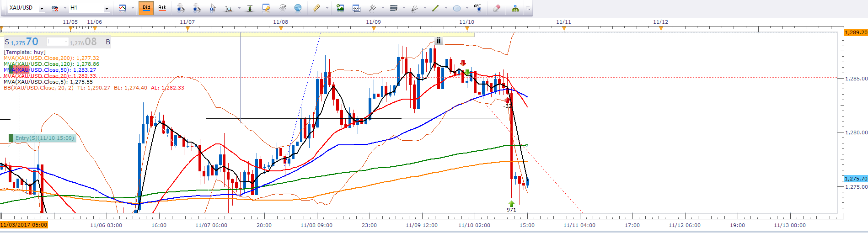868x233 pixels.
Task: Select the eraser tool
Action: pos(497,8)
